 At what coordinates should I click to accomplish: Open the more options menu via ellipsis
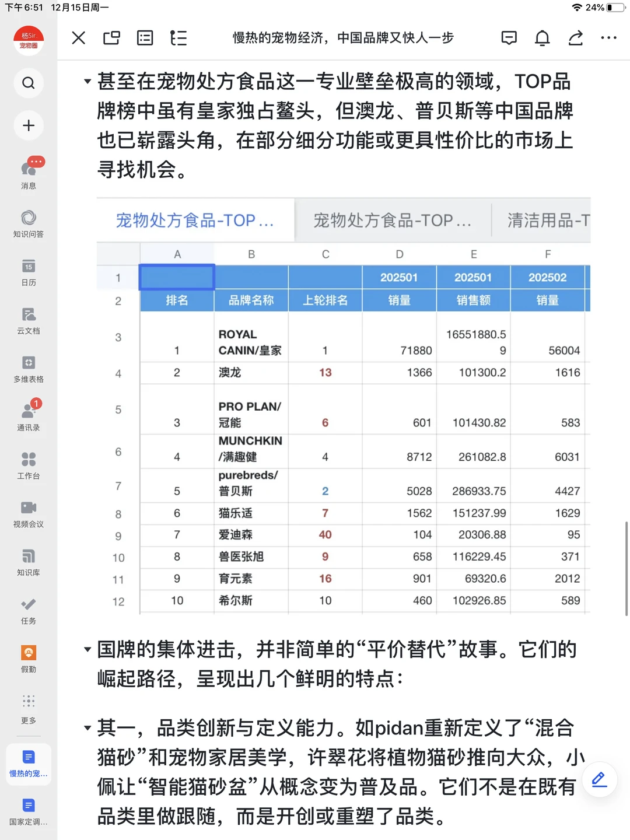pos(609,38)
